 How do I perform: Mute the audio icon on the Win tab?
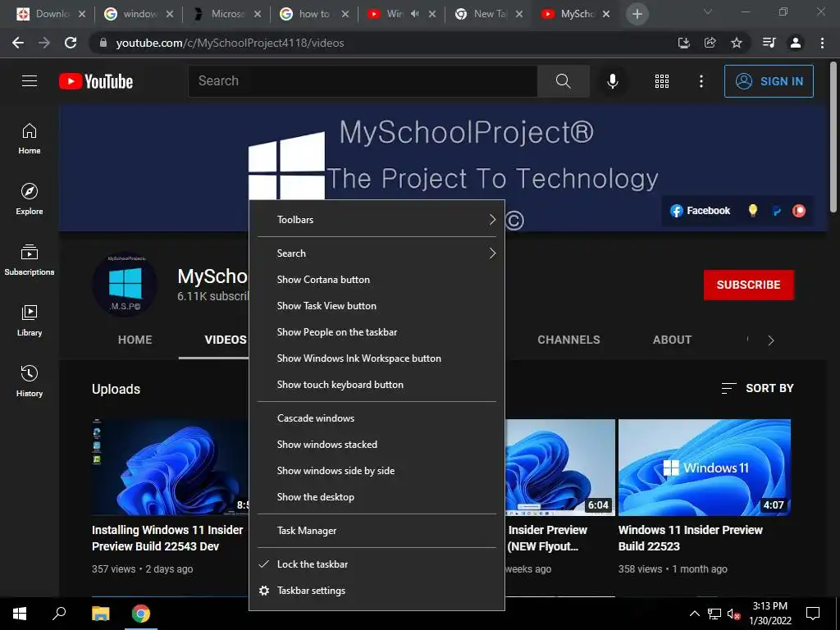414,14
